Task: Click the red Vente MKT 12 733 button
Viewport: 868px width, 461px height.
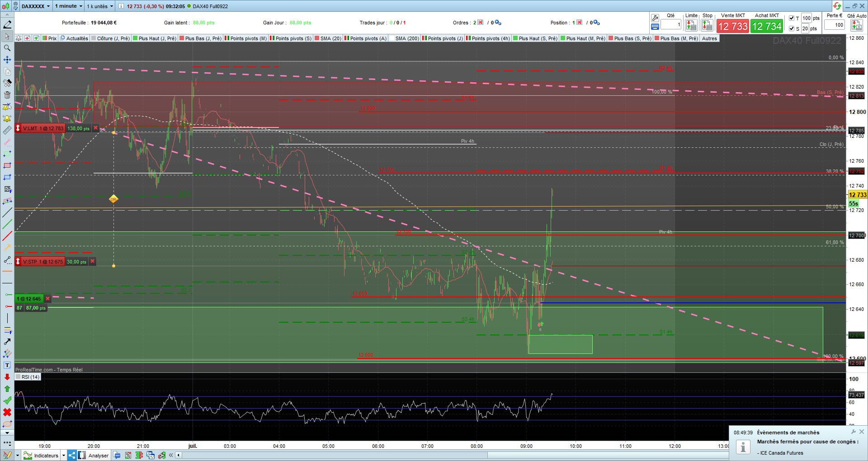Action: [x=733, y=26]
